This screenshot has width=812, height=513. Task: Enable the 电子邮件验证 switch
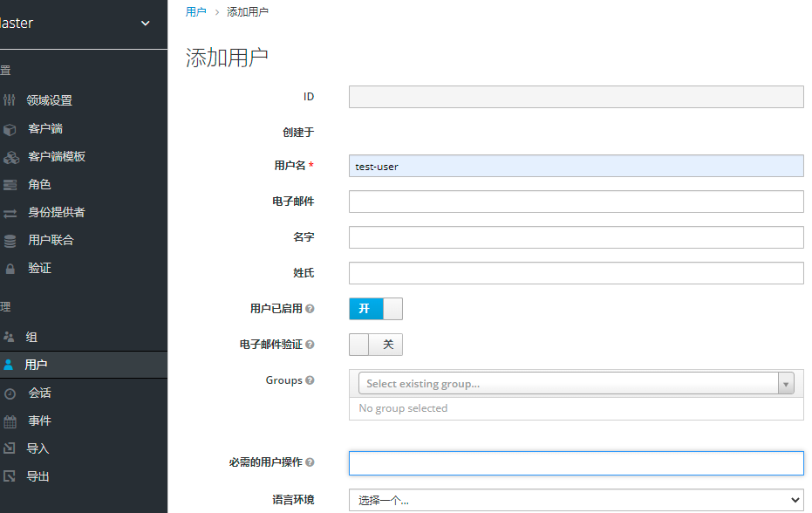(376, 345)
